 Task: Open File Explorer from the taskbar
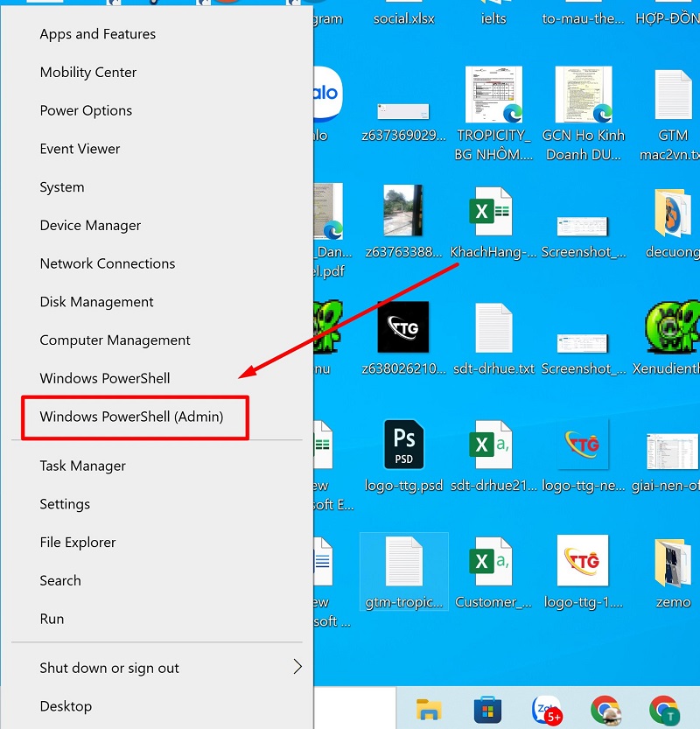click(429, 709)
